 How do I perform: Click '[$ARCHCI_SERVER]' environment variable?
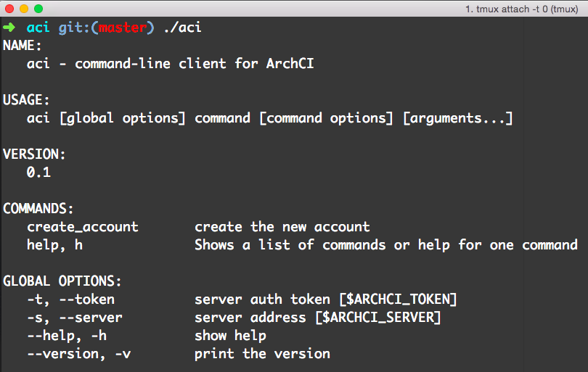pyautogui.click(x=378, y=318)
